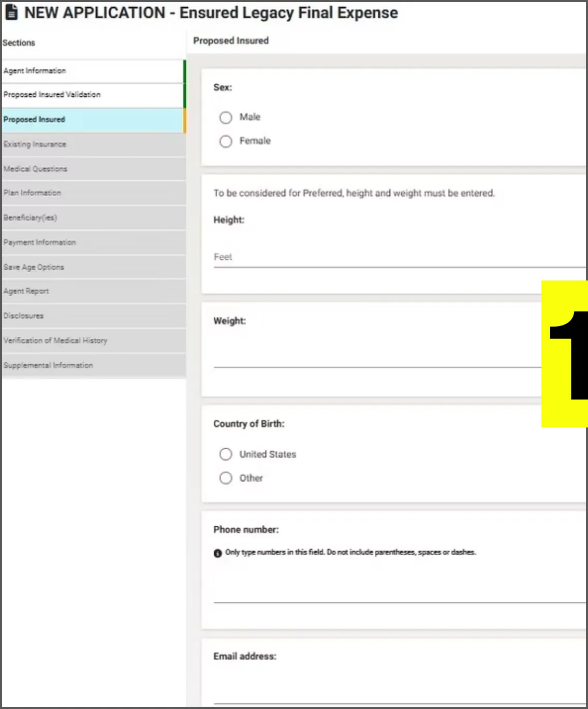Click the Height Feet input field
Image resolution: width=588 pixels, height=709 pixels.
(x=400, y=257)
